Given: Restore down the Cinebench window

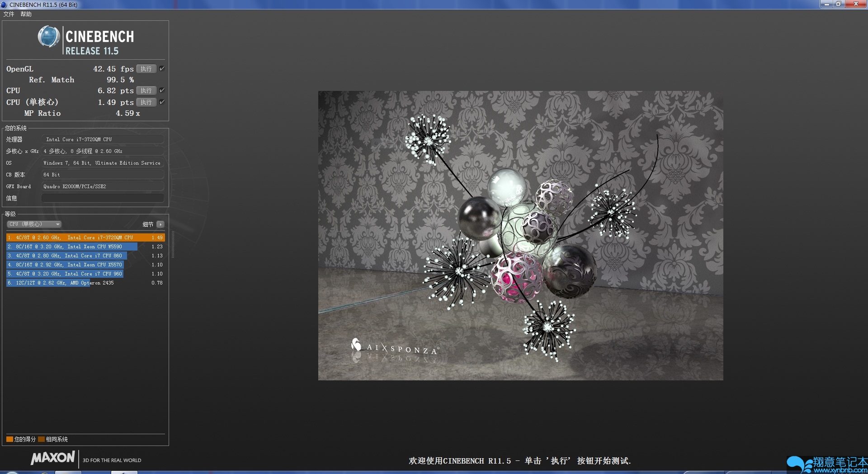Looking at the screenshot, I should 838,4.
